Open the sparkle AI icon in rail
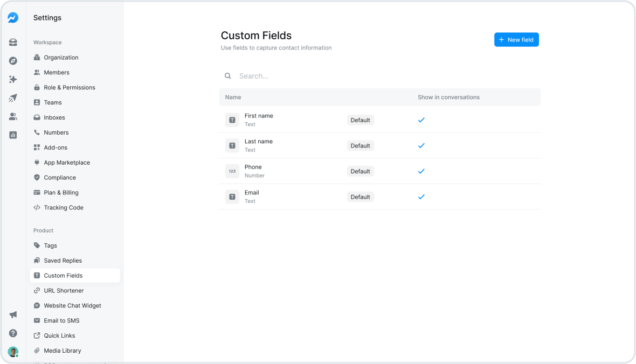The image size is (636, 364). 13,79
